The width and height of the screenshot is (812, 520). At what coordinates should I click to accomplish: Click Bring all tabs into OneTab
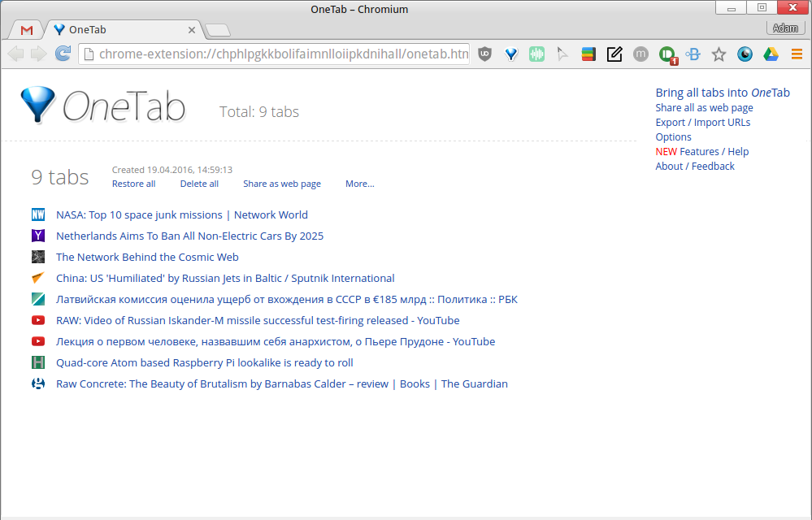tap(723, 93)
